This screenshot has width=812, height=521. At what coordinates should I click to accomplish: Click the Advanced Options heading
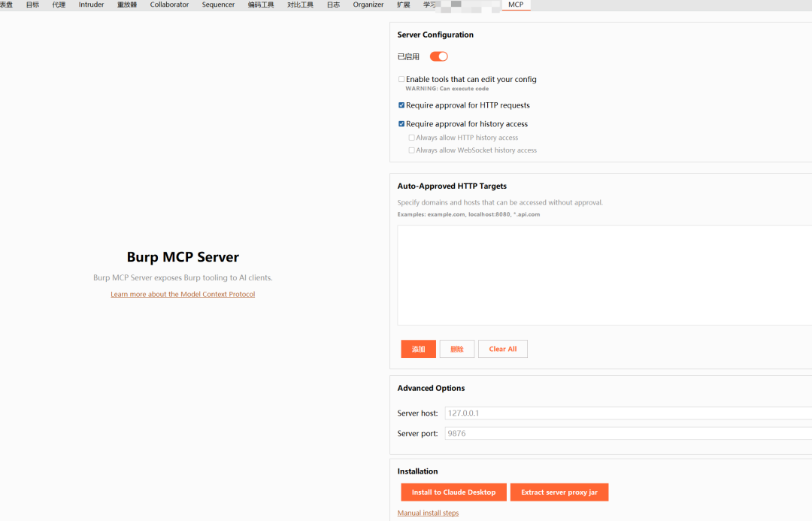coord(431,388)
